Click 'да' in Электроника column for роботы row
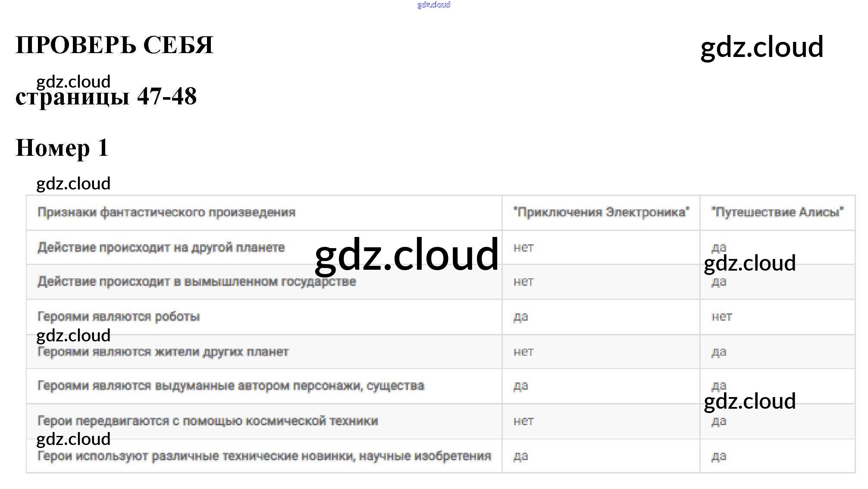This screenshot has height=489, width=868. click(x=520, y=317)
